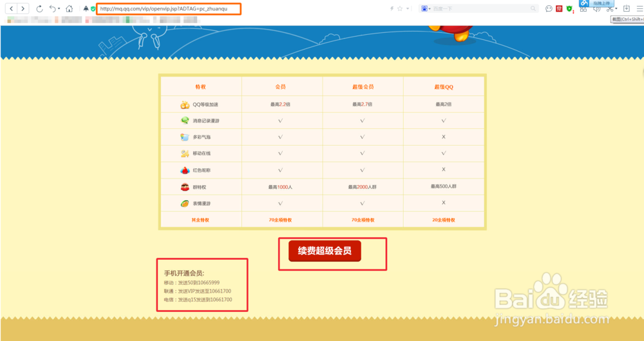Click the 其余特权 row label
The image size is (644, 341).
pyautogui.click(x=200, y=220)
